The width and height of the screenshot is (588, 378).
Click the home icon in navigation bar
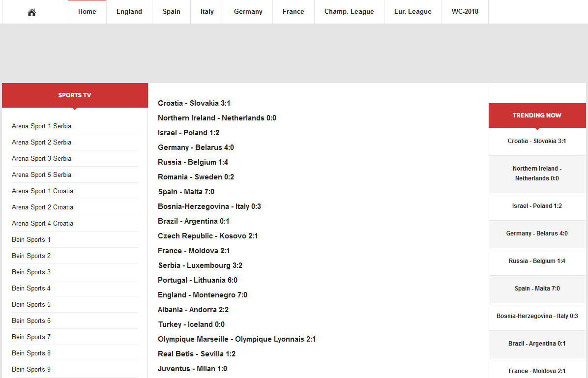click(x=32, y=12)
